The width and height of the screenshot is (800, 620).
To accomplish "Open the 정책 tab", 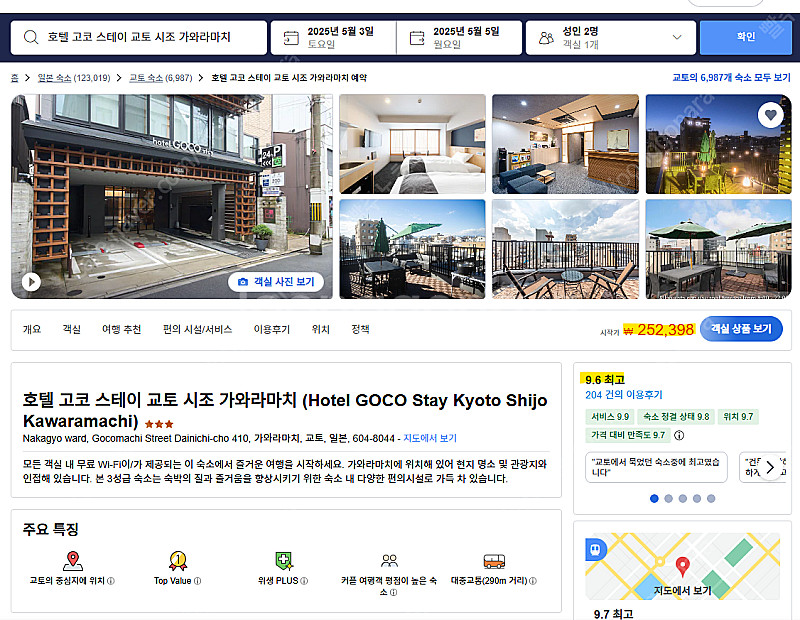I will coord(360,330).
